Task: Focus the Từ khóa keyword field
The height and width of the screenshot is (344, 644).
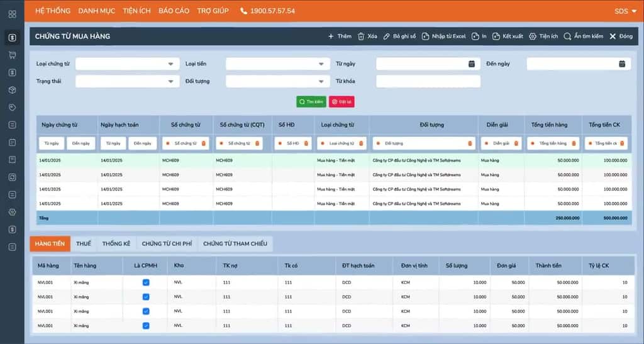Action: [x=428, y=81]
